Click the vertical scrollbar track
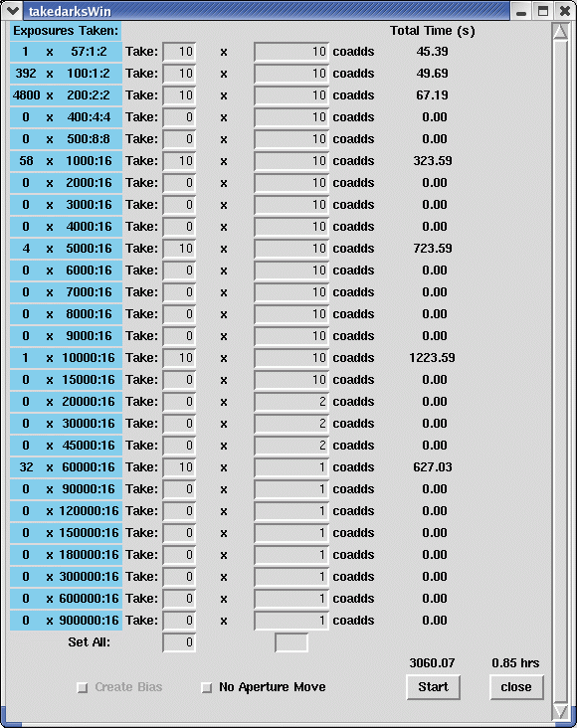Screen dimensions: 577x728 tap(560, 371)
